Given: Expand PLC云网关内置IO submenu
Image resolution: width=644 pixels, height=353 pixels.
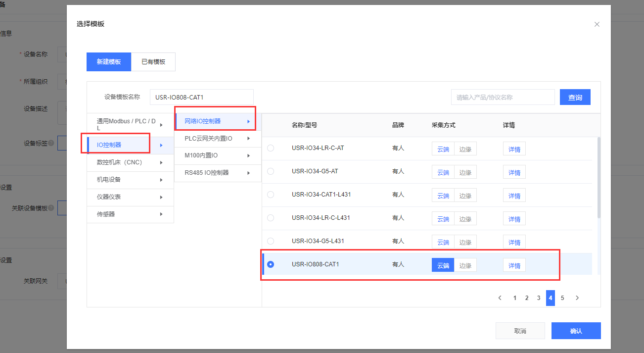Looking at the screenshot, I should (x=218, y=139).
